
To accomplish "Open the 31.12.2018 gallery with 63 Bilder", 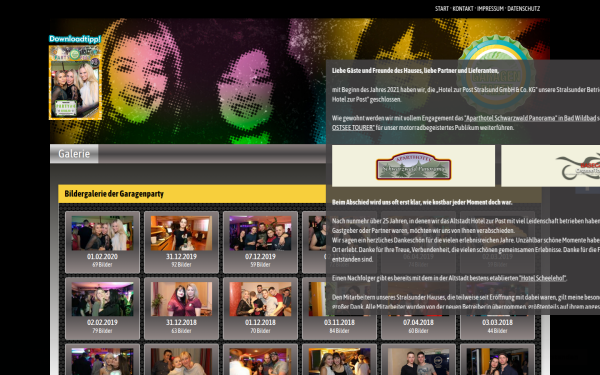I will point(181,308).
